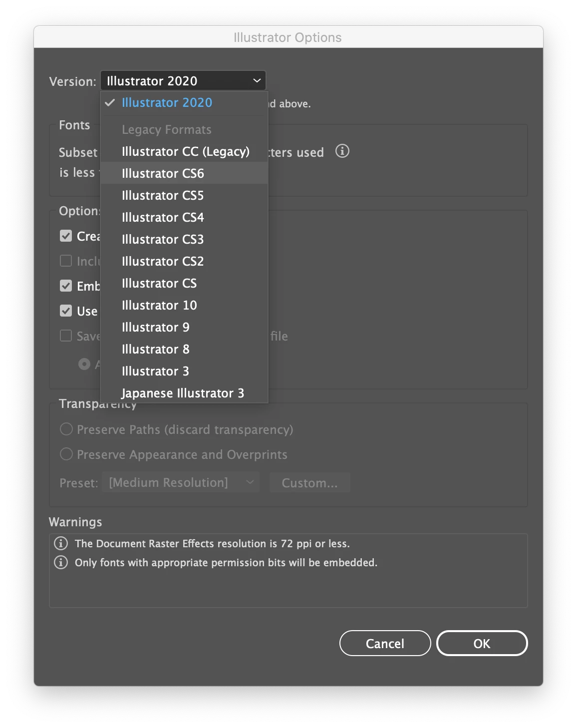Viewport: 577px width, 728px height.
Task: Toggle the first Options checkbox starting 'Crea'
Action: coord(66,236)
